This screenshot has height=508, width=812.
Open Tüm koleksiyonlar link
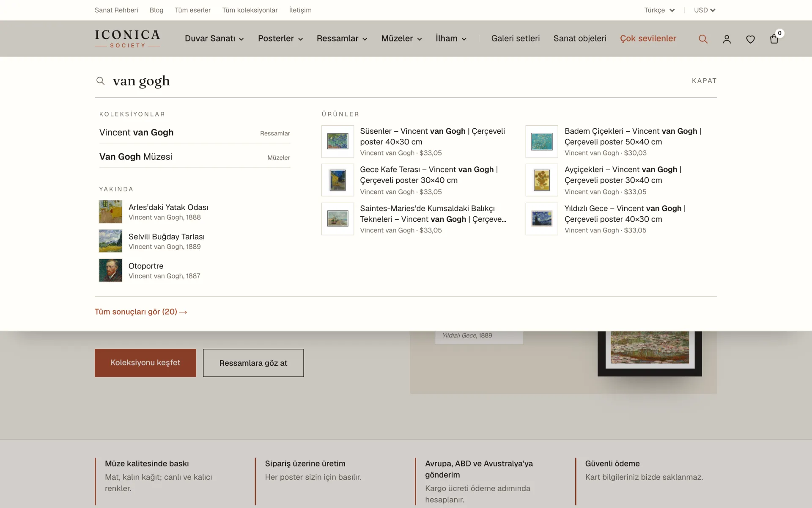click(250, 10)
